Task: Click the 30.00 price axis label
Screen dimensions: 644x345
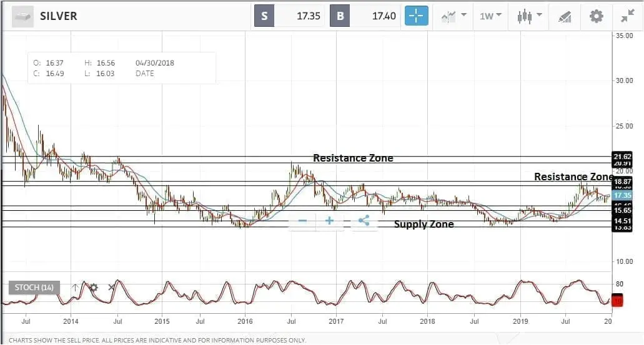Action: click(x=624, y=80)
